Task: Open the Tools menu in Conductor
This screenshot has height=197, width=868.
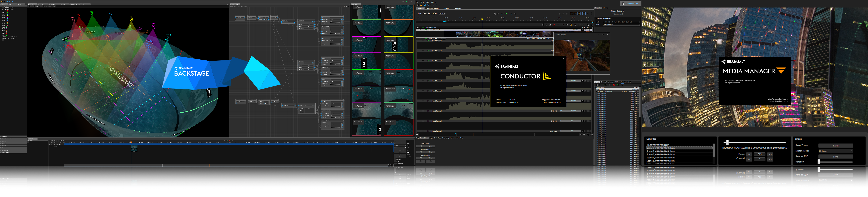Action: click(x=428, y=2)
